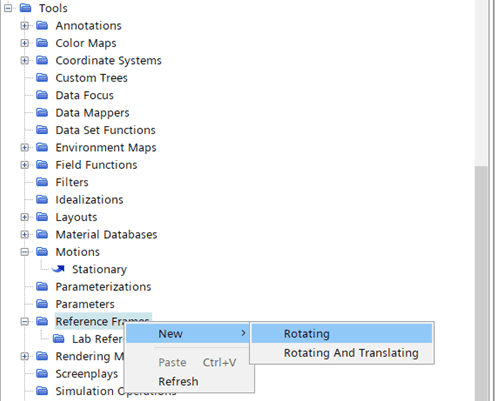The image size is (496, 401).
Task: Select Refresh in the context menu
Action: tap(178, 381)
